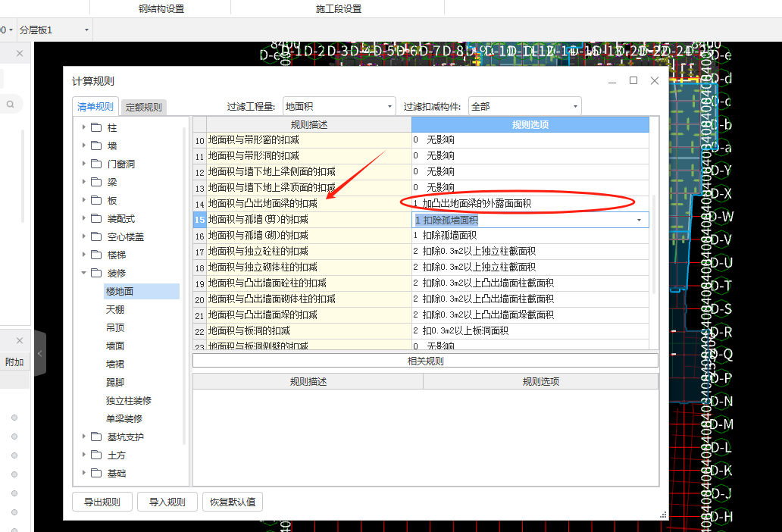Click option cell 加凸出地面梁的外露面积
The height and width of the screenshot is (532, 782).
[x=530, y=203]
